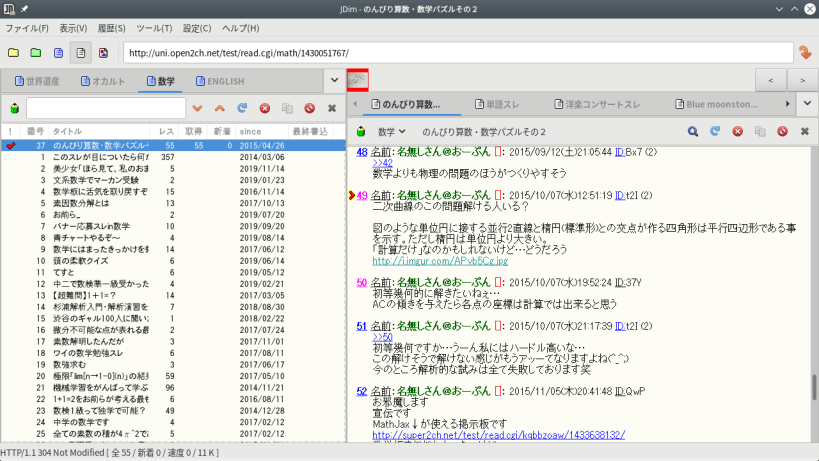Select thread ワイの数学勉強スレ
The width and height of the screenshot is (819, 461).
click(x=172, y=353)
